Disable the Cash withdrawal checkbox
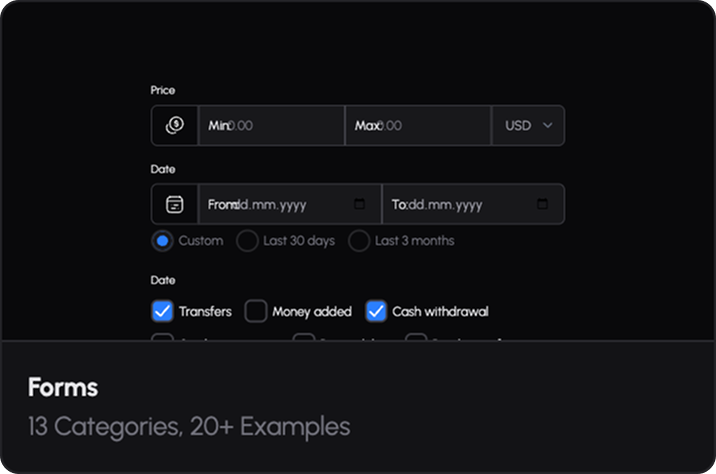The height and width of the screenshot is (474, 716). tap(376, 311)
